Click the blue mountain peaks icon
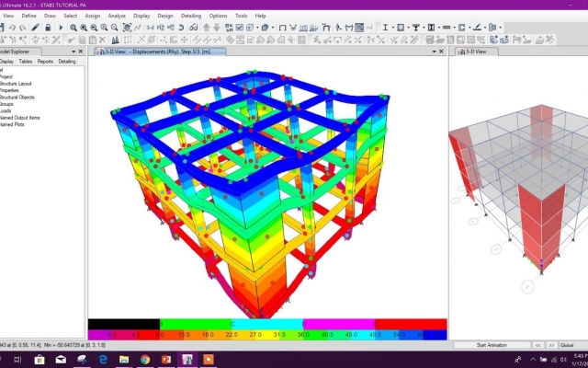The height and width of the screenshot is (368, 588). coord(116,40)
